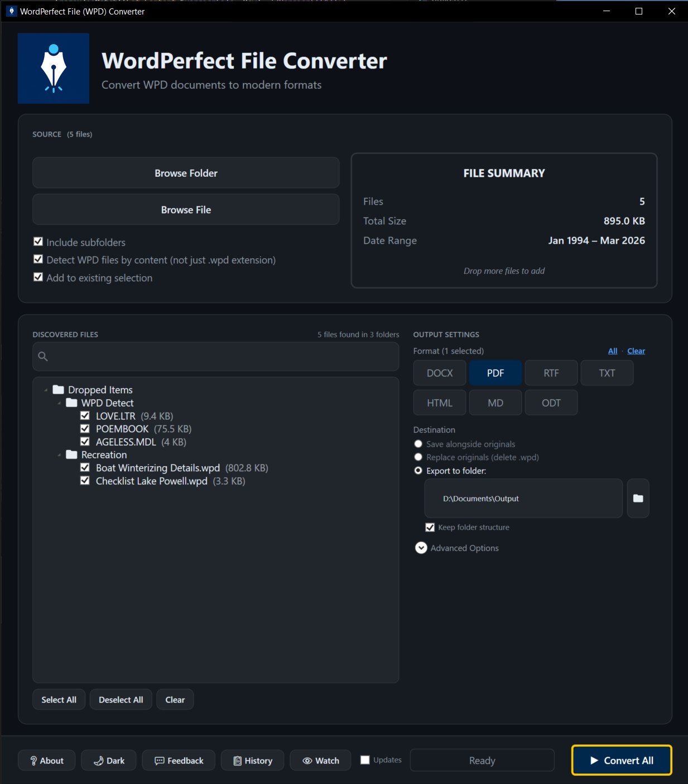Open the Watch folder feature
Image resolution: width=688 pixels, height=784 pixels.
(x=321, y=760)
